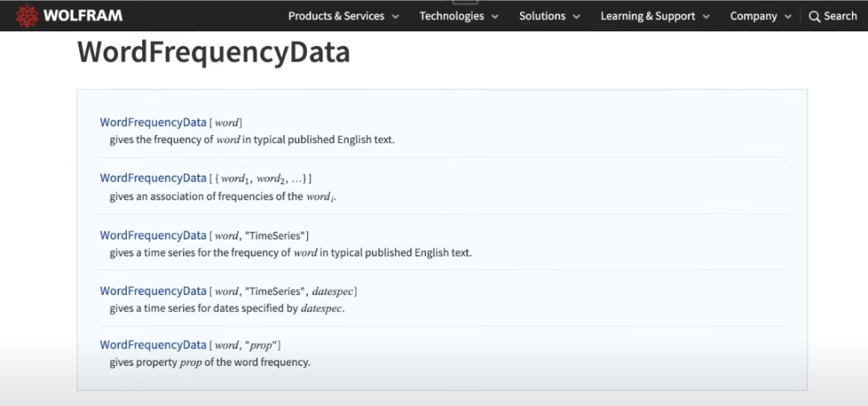868x406 pixels.
Task: Click 'gives a time series for the frequency' description
Action: click(291, 252)
